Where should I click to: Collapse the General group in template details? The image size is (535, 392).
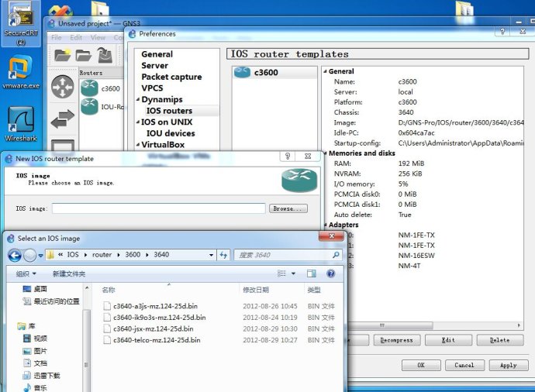pyautogui.click(x=325, y=71)
